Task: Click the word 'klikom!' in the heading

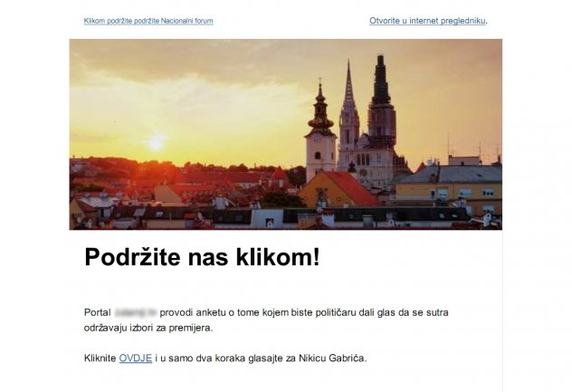Action: click(x=278, y=257)
